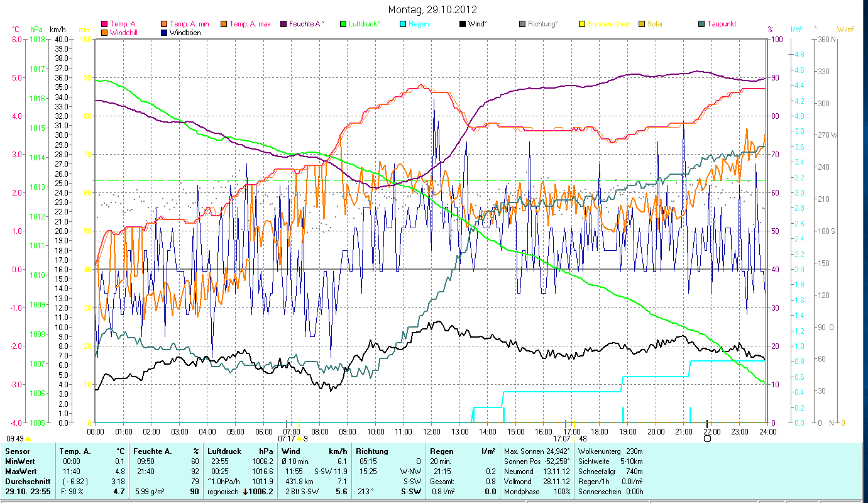868x503 pixels.
Task: Click the Temp. A. legend color box
Action: click(x=104, y=25)
